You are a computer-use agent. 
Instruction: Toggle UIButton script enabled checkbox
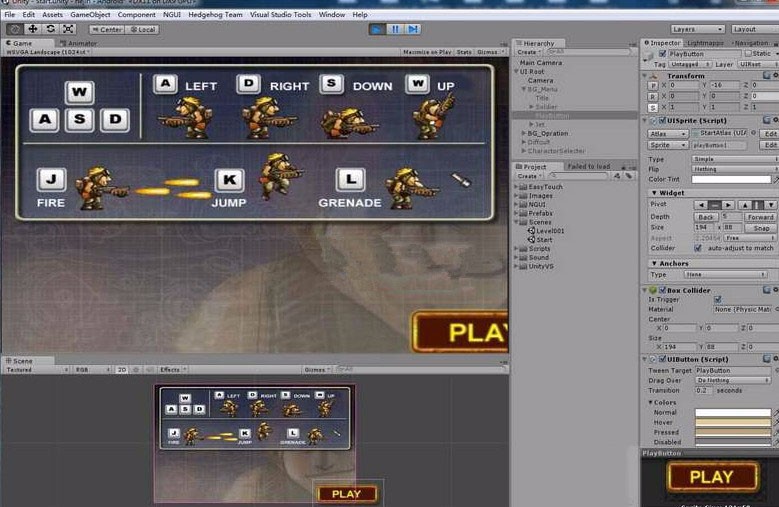662,359
